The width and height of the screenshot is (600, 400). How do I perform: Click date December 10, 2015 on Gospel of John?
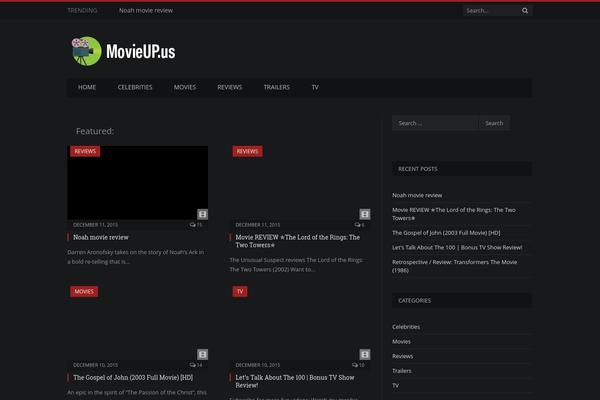click(x=95, y=365)
